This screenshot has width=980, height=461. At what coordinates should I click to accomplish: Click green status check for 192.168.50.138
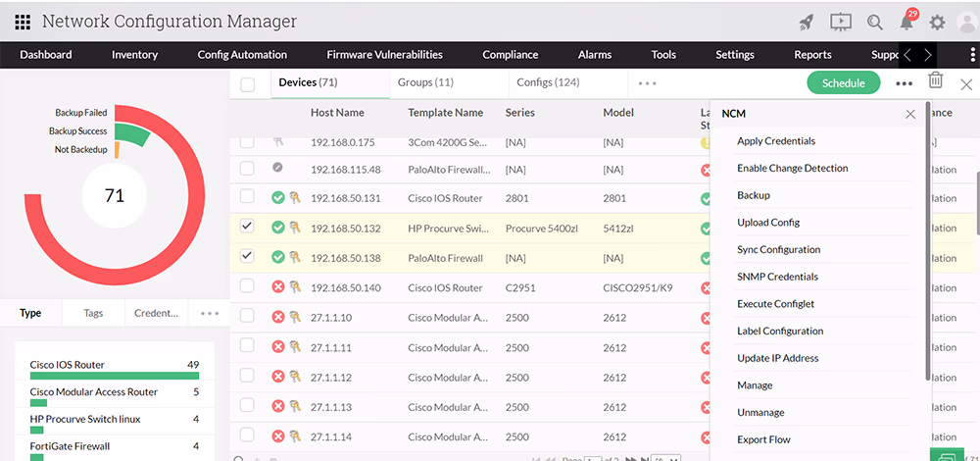[x=278, y=257]
